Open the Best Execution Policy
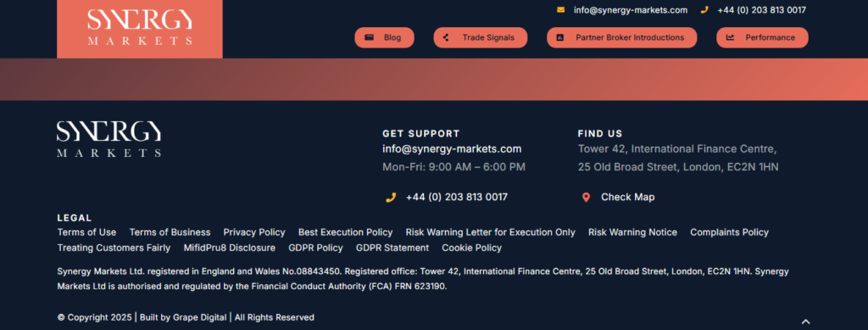The height and width of the screenshot is (330, 868). coord(346,232)
